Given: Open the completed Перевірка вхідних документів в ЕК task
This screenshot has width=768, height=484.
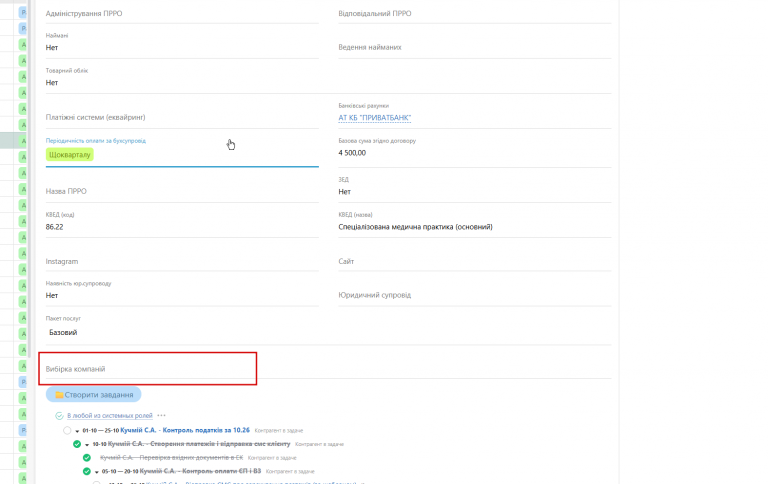Looking at the screenshot, I should pos(171,458).
